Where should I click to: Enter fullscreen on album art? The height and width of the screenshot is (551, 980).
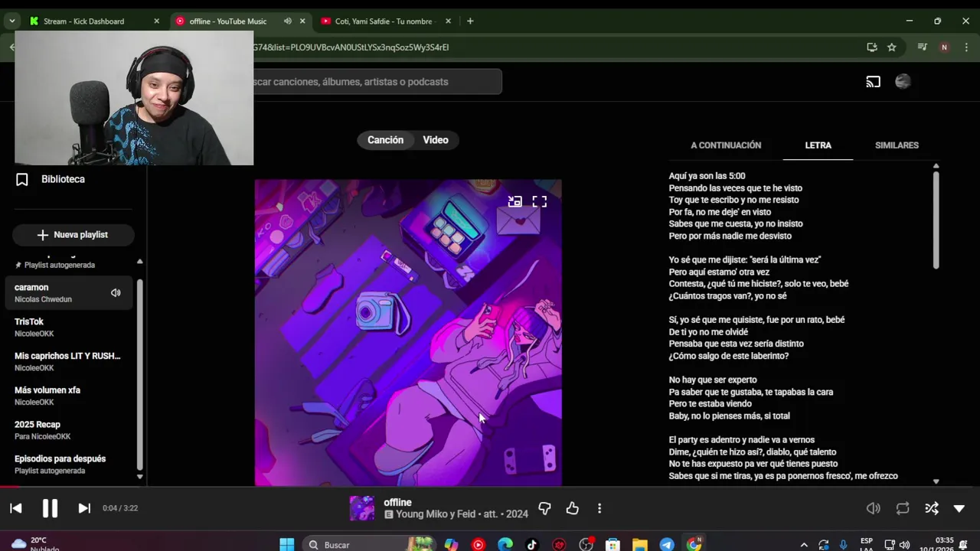(x=540, y=202)
